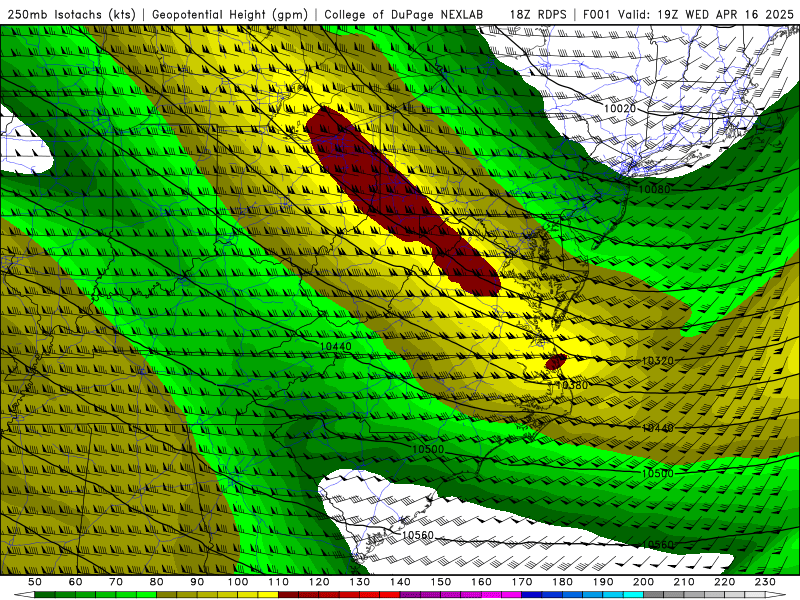The height and width of the screenshot is (600, 800).
Task: Click the 10020 height contour label
Action: click(620, 108)
